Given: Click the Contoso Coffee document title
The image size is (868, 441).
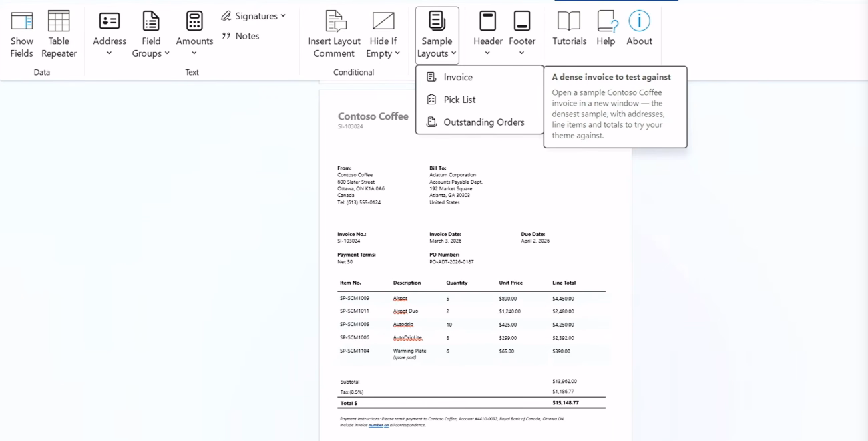Looking at the screenshot, I should pyautogui.click(x=373, y=116).
